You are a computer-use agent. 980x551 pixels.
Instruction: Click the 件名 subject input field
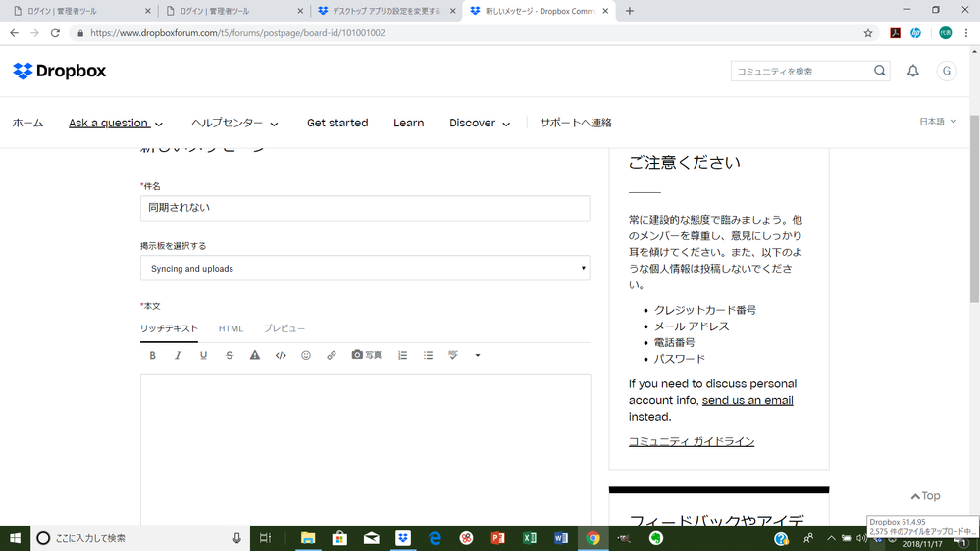click(x=365, y=208)
